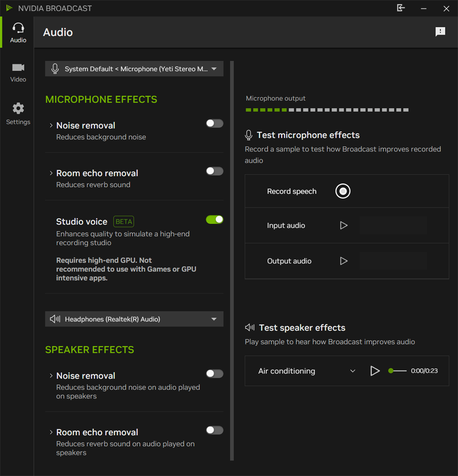Screen dimensions: 458x476
Task: Open the Air conditioning sample dropdown
Action: (x=352, y=371)
